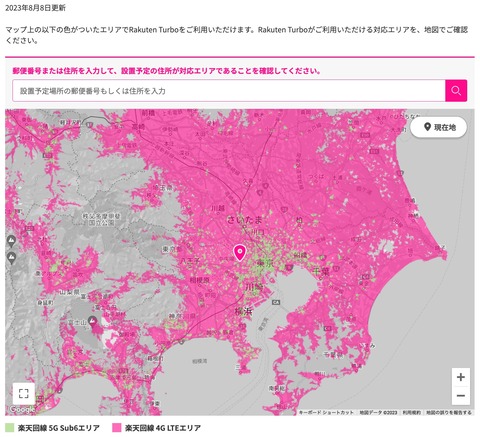480x437 pixels.
Task: Click the さいたま city label on the map
Action: (245, 220)
